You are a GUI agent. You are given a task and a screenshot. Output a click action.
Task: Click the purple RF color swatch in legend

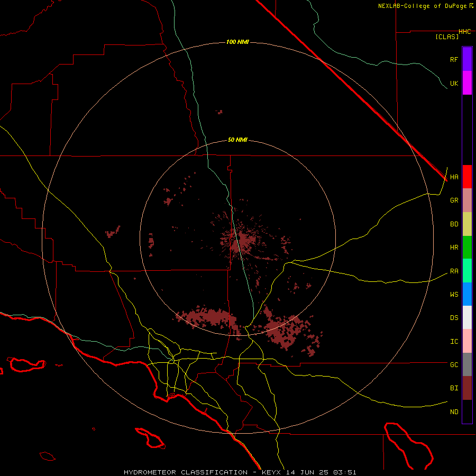[x=467, y=59]
